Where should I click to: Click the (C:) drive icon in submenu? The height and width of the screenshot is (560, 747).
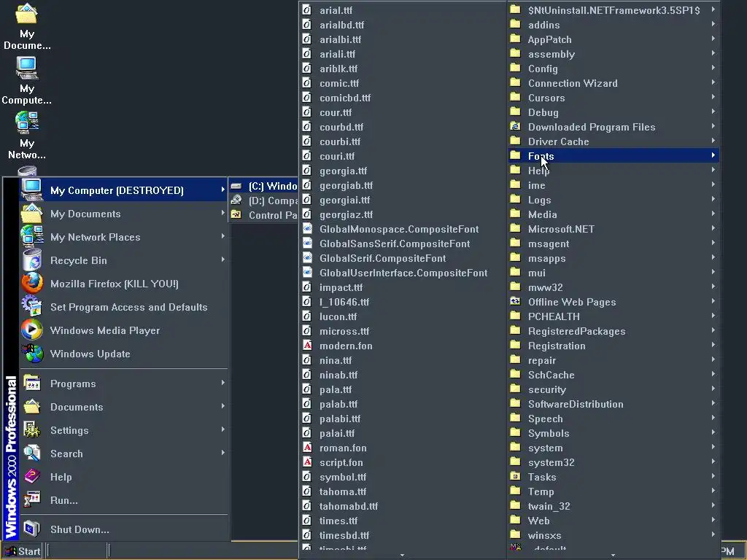(x=236, y=186)
